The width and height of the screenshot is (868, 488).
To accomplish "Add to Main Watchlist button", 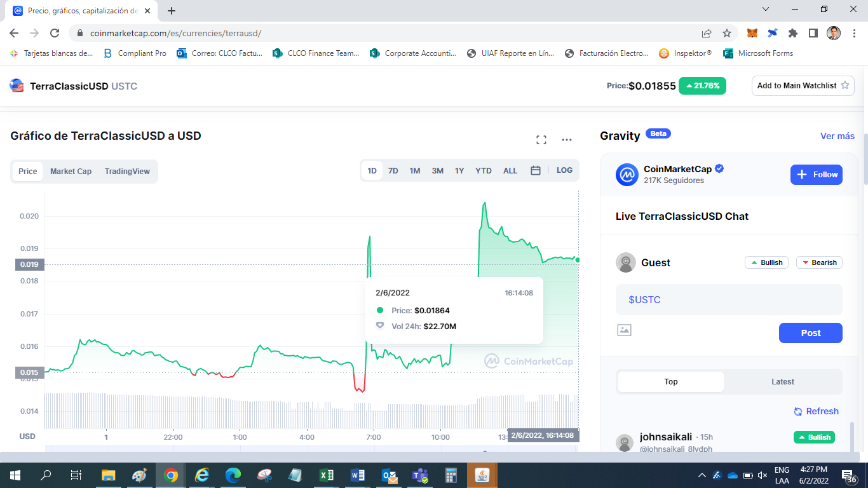I will 803,86.
